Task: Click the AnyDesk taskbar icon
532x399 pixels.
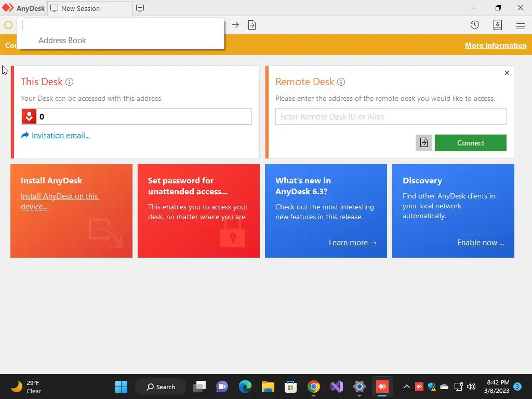Action: (382, 387)
